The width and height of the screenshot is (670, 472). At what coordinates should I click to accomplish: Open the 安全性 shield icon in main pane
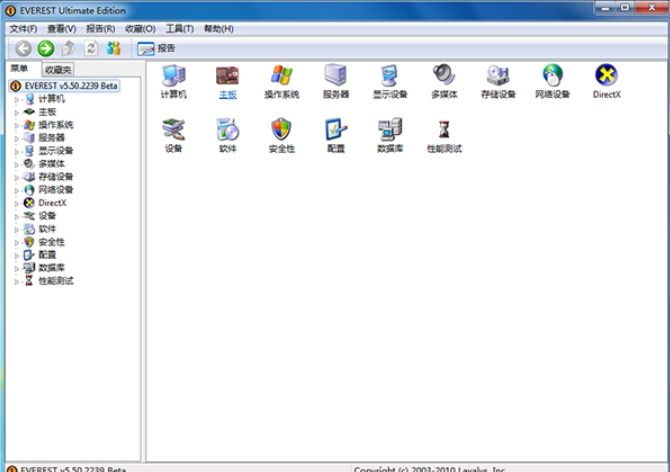click(x=282, y=136)
